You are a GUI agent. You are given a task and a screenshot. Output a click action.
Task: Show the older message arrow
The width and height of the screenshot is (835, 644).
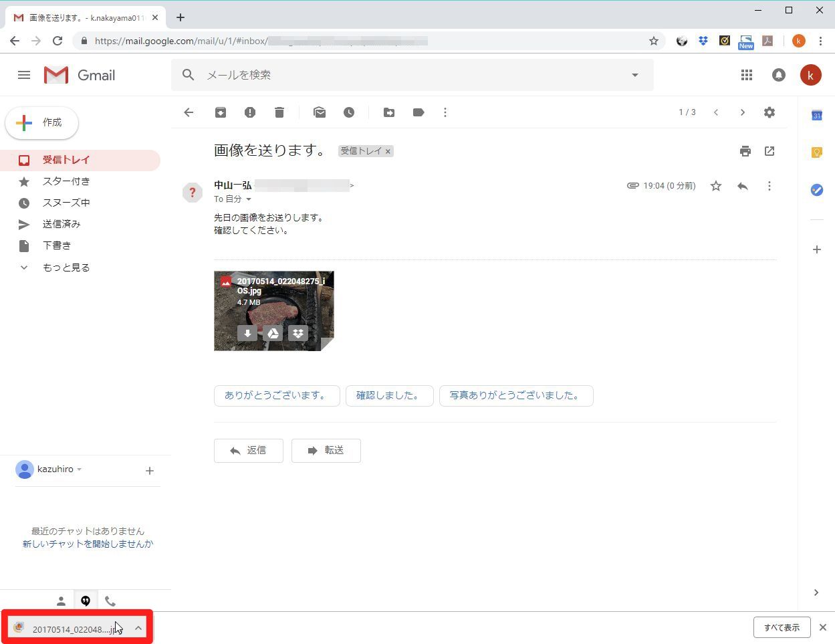pos(743,112)
